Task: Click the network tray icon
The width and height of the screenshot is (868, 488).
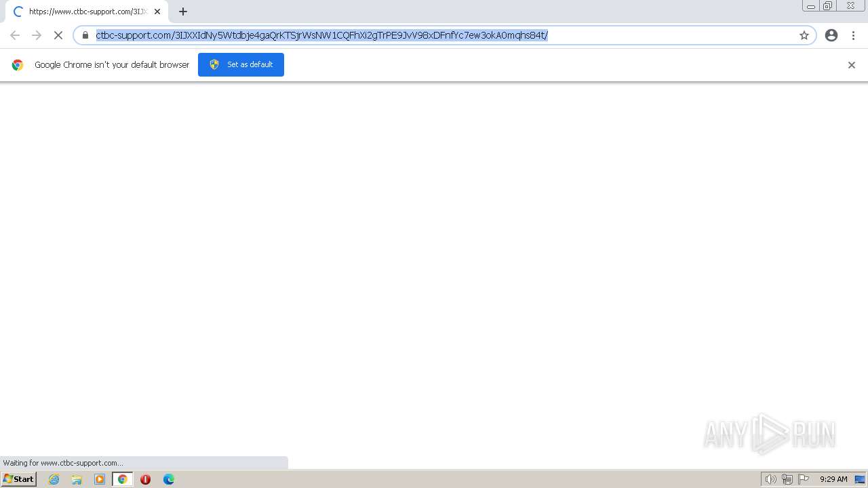Action: pyautogui.click(x=787, y=479)
